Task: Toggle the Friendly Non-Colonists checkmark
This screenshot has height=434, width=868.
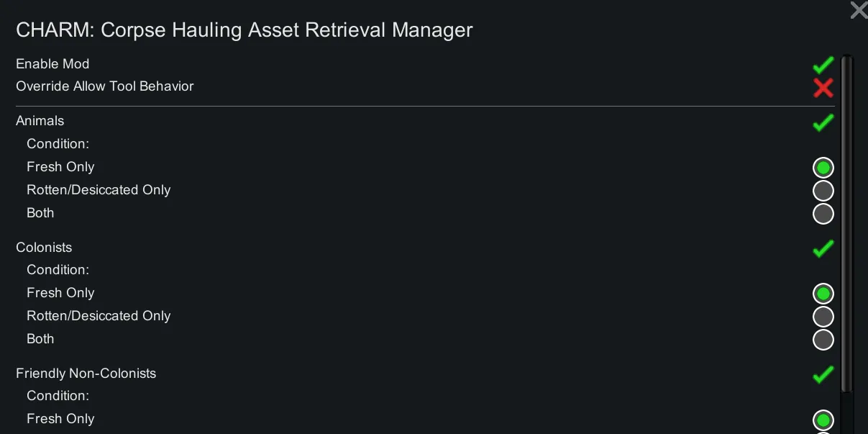Action: point(823,374)
